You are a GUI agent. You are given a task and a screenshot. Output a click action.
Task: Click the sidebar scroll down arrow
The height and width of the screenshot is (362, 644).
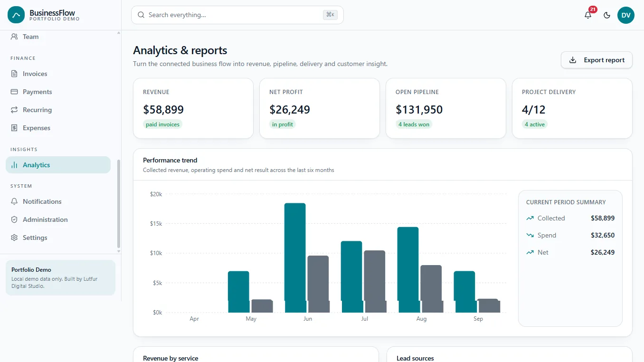click(119, 251)
